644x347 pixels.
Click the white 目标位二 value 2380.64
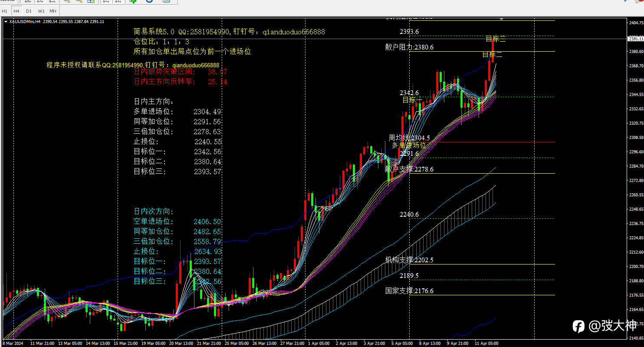[x=208, y=162]
